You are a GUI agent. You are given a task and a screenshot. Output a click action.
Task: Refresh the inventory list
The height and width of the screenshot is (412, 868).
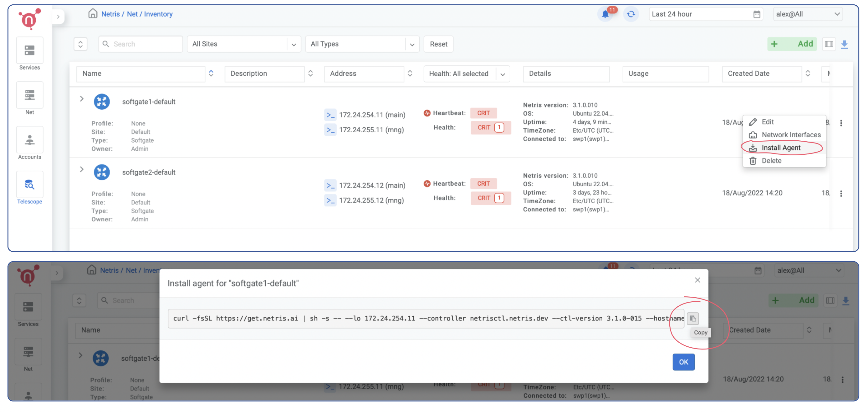point(631,14)
